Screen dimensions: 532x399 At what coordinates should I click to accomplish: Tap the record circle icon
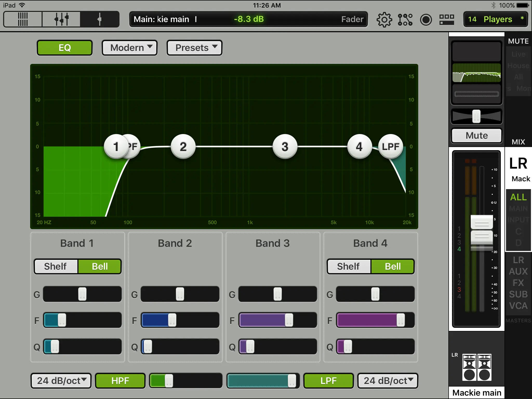[x=426, y=19]
